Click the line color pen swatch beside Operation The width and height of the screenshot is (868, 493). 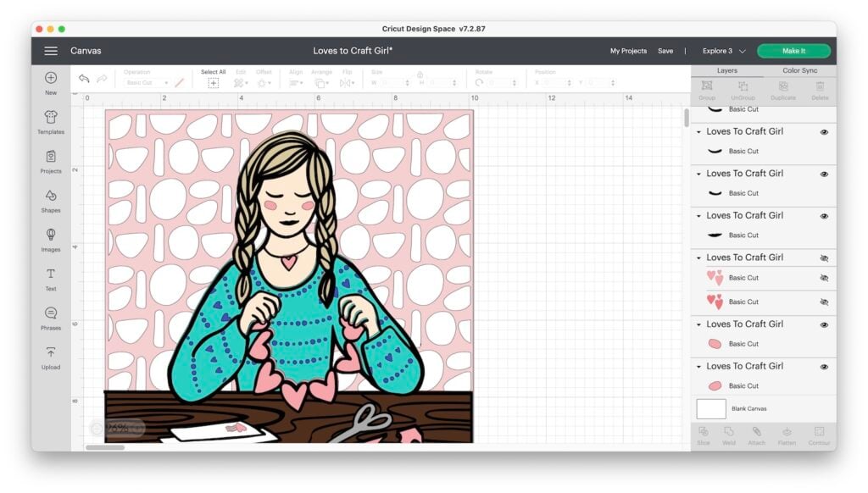coord(180,82)
